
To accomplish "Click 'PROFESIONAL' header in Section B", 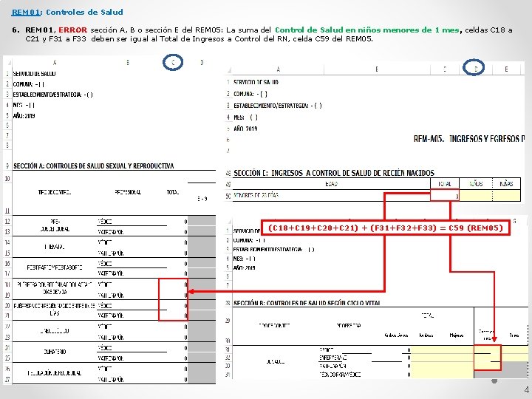I will click(349, 326).
